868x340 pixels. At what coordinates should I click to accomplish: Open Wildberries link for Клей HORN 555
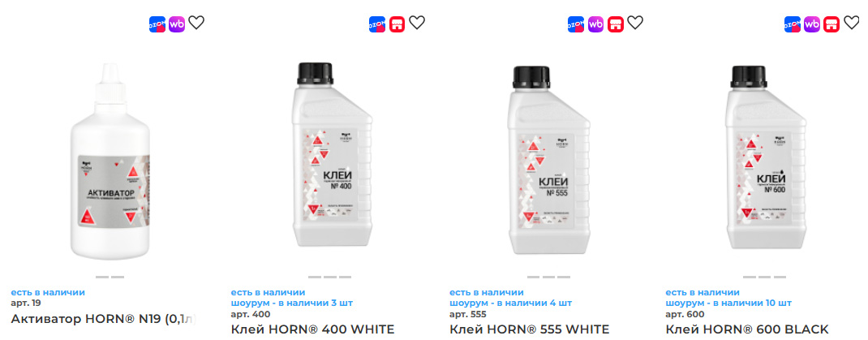click(595, 24)
